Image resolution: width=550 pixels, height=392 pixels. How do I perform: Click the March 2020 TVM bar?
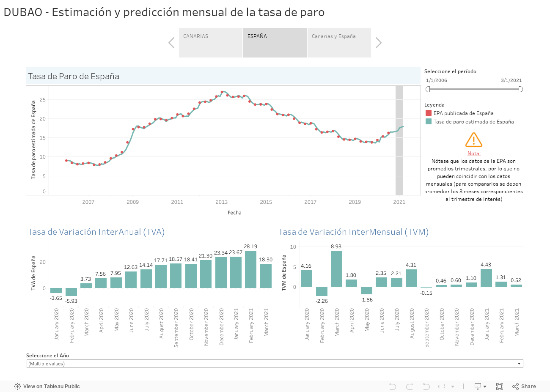[x=336, y=269]
